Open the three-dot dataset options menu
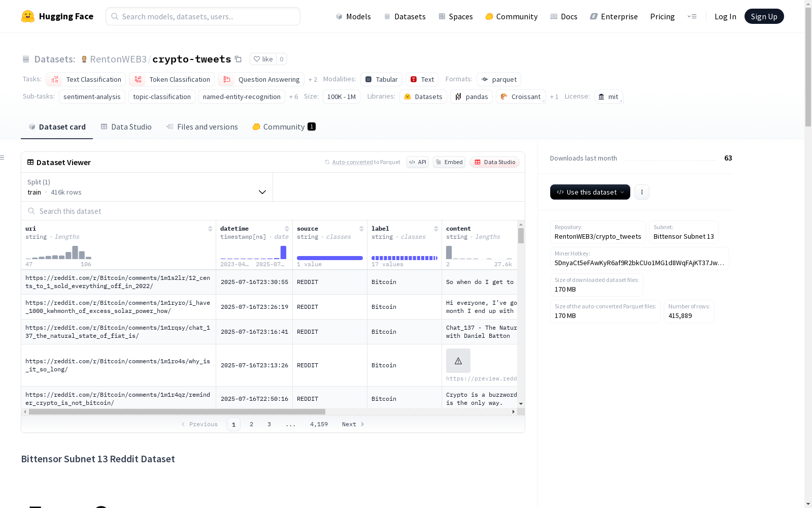Image resolution: width=812 pixels, height=508 pixels. click(x=642, y=192)
